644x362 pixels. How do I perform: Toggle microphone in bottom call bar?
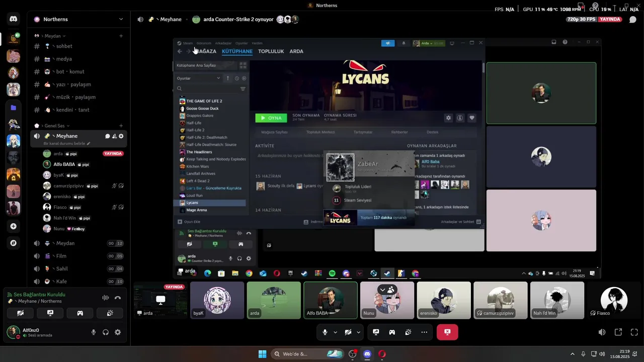(325, 332)
